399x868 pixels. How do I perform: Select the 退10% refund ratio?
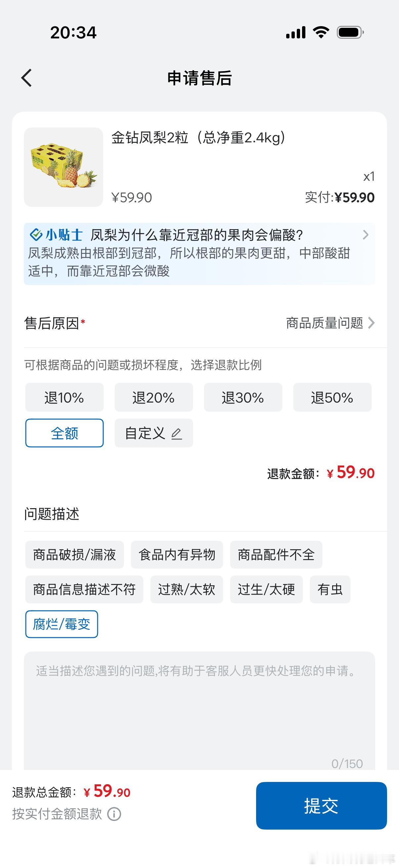click(x=64, y=398)
